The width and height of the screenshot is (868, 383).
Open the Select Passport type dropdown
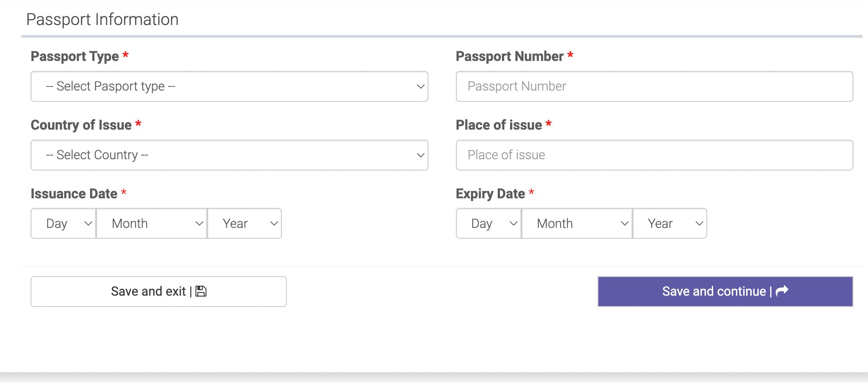pos(230,86)
